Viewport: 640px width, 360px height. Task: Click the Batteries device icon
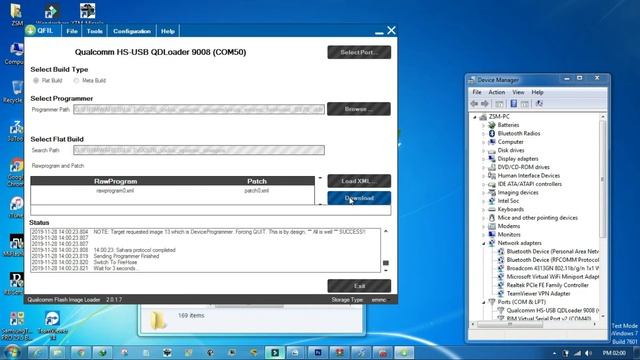point(492,125)
